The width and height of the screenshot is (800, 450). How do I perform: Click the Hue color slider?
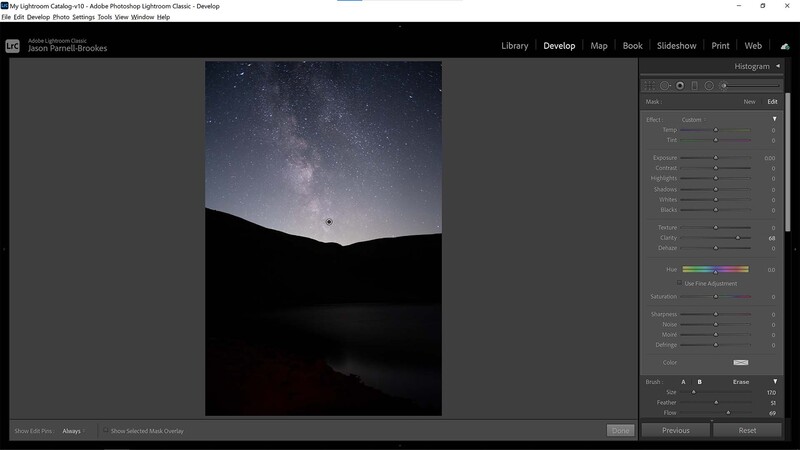(715, 269)
